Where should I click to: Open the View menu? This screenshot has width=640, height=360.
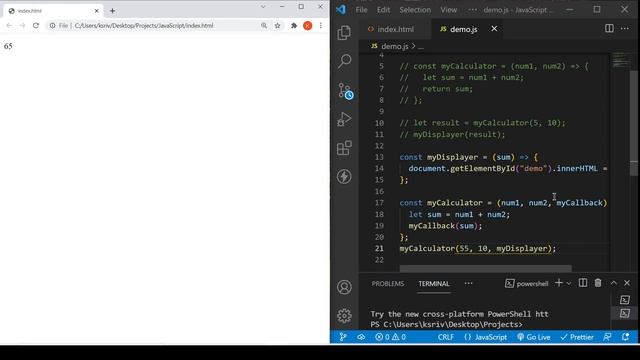click(449, 10)
